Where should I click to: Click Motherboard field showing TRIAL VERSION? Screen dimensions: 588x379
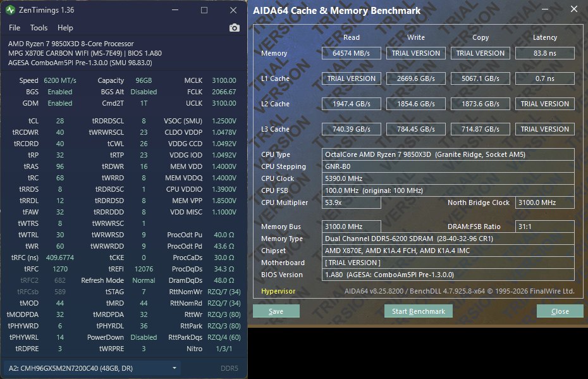point(448,263)
